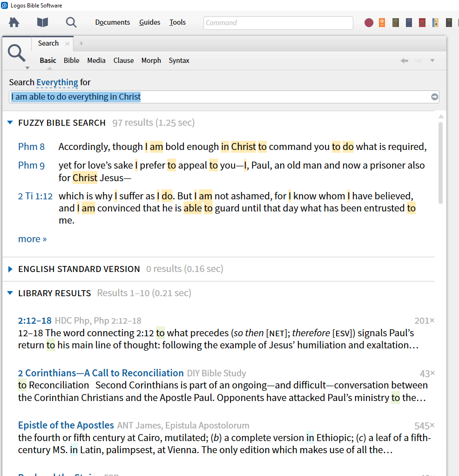Open the round red shortcut icon
This screenshot has height=476, width=459.
coord(369,22)
